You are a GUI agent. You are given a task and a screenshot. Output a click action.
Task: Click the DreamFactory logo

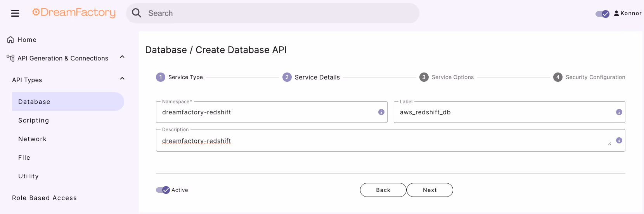click(x=74, y=13)
